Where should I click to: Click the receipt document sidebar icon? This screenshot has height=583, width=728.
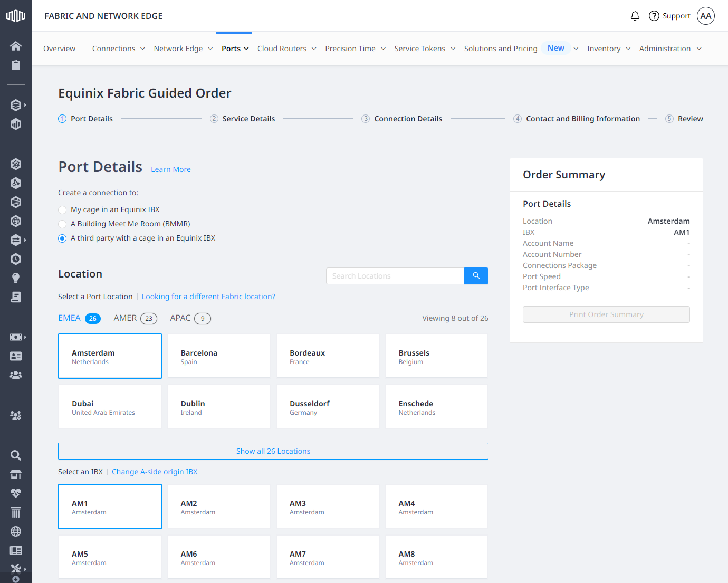(16, 297)
